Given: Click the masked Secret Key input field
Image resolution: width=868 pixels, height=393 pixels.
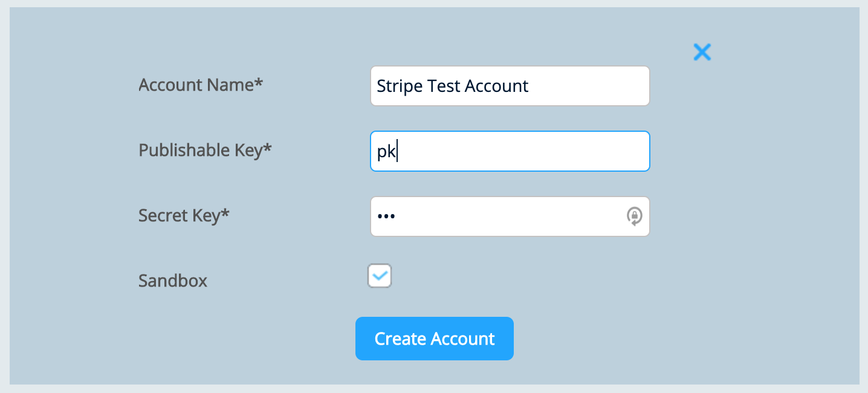Looking at the screenshot, I should pyautogui.click(x=510, y=216).
